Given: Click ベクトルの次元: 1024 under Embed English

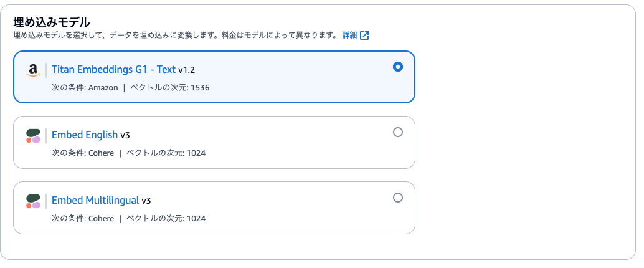Looking at the screenshot, I should coord(166,153).
